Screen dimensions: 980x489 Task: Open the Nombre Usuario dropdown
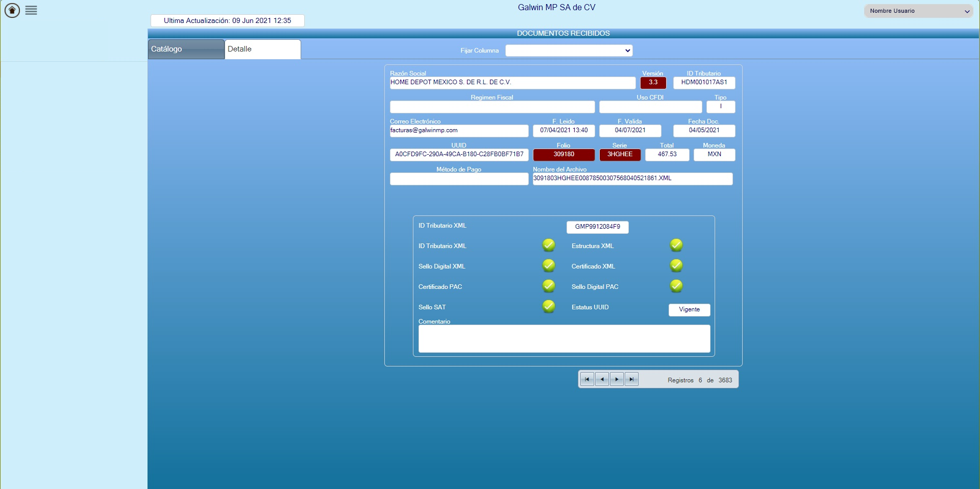tap(919, 11)
